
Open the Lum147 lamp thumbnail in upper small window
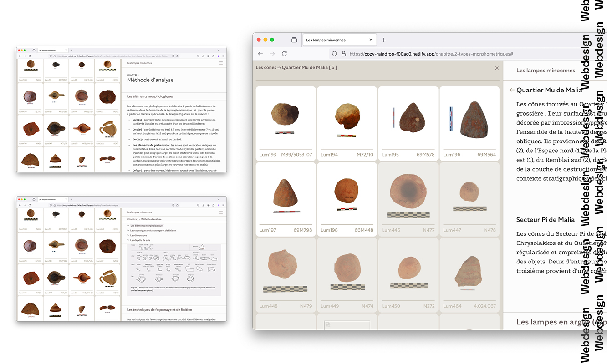click(x=56, y=130)
